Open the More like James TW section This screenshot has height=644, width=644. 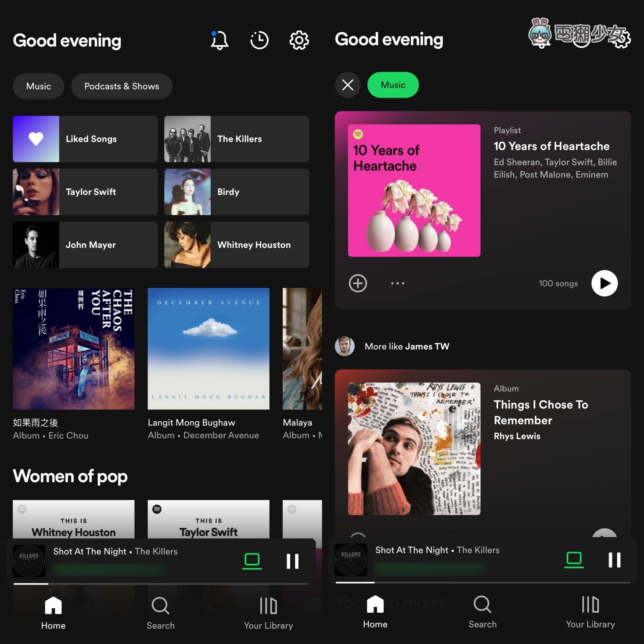click(x=407, y=346)
